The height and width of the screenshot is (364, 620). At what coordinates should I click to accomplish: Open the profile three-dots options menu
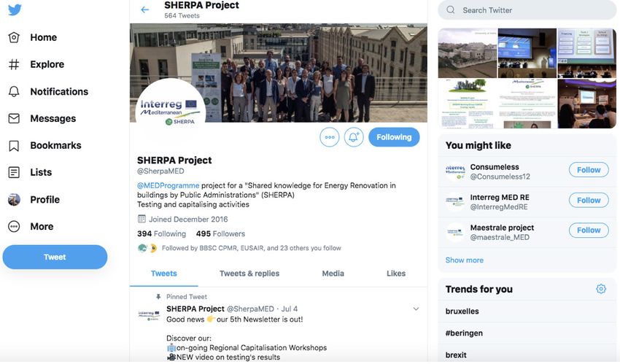click(330, 137)
